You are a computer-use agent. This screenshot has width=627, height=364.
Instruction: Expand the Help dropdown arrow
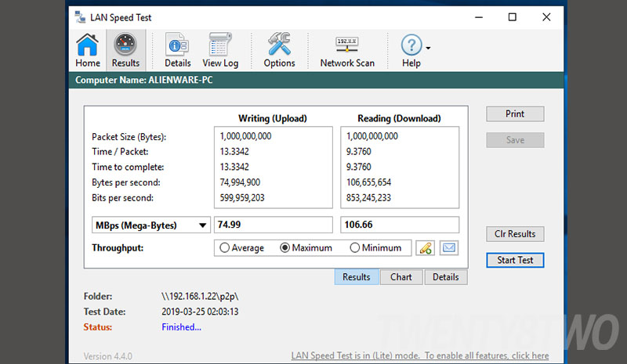(x=428, y=49)
